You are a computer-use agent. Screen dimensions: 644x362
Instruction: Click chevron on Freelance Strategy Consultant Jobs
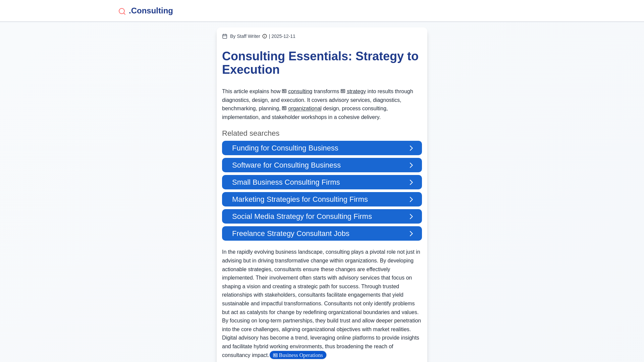pos(411,234)
